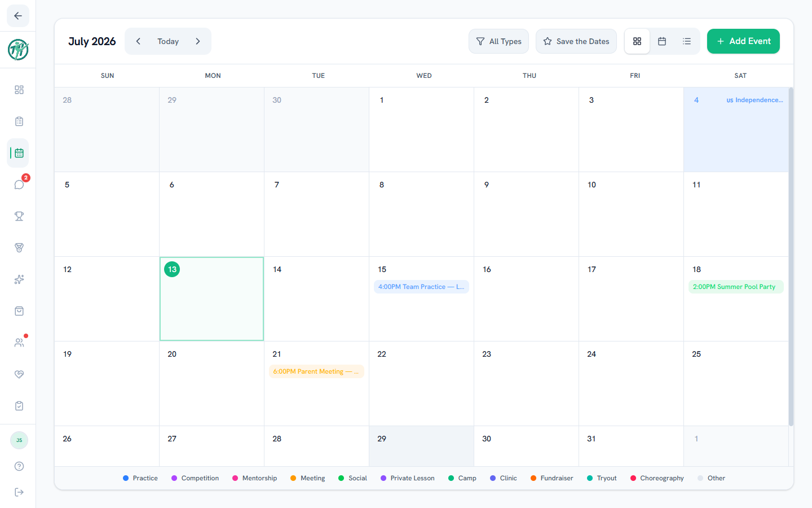Click the Competition legend purple dot
The image size is (812, 508).
tap(174, 478)
